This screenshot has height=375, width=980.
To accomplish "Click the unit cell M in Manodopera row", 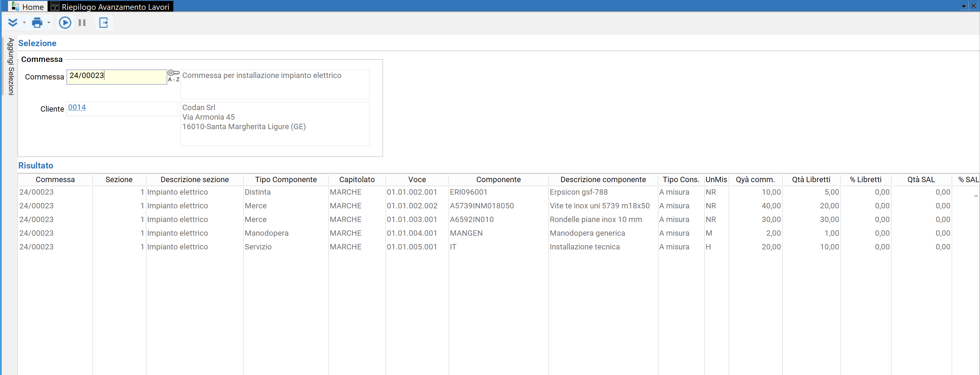I will [716, 233].
